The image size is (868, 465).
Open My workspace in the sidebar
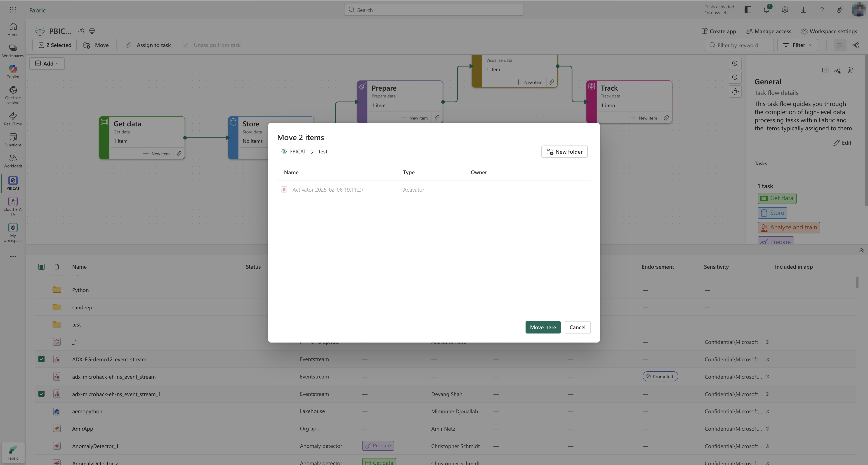[x=13, y=233]
